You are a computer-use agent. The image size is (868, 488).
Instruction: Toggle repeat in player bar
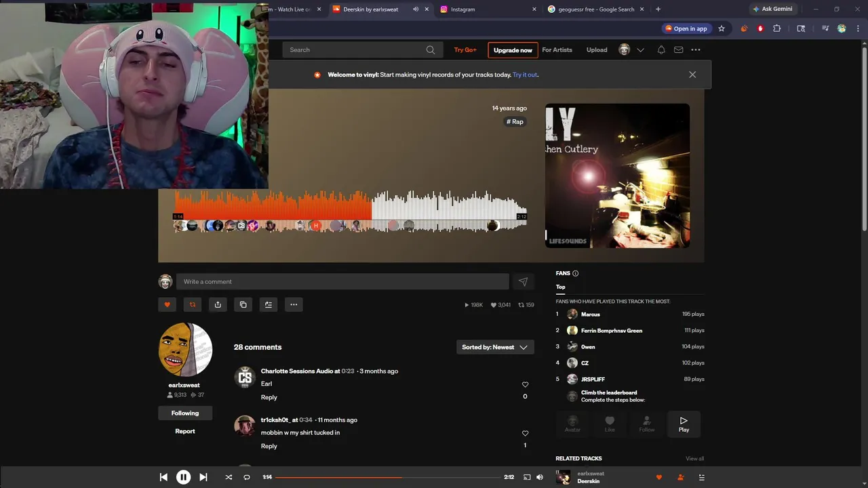247,477
